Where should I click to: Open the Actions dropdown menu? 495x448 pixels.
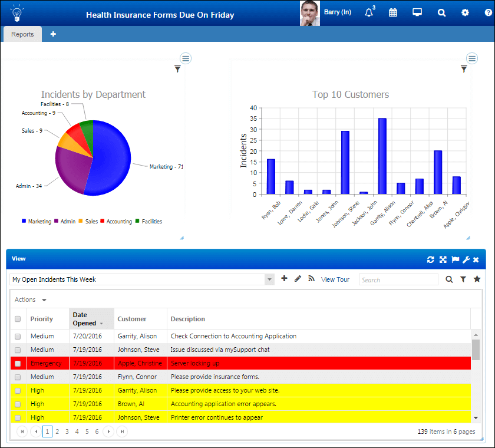tap(31, 299)
